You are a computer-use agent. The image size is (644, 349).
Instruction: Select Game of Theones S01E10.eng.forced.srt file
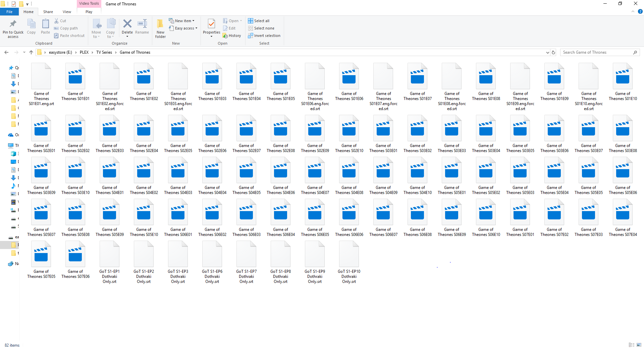point(589,87)
